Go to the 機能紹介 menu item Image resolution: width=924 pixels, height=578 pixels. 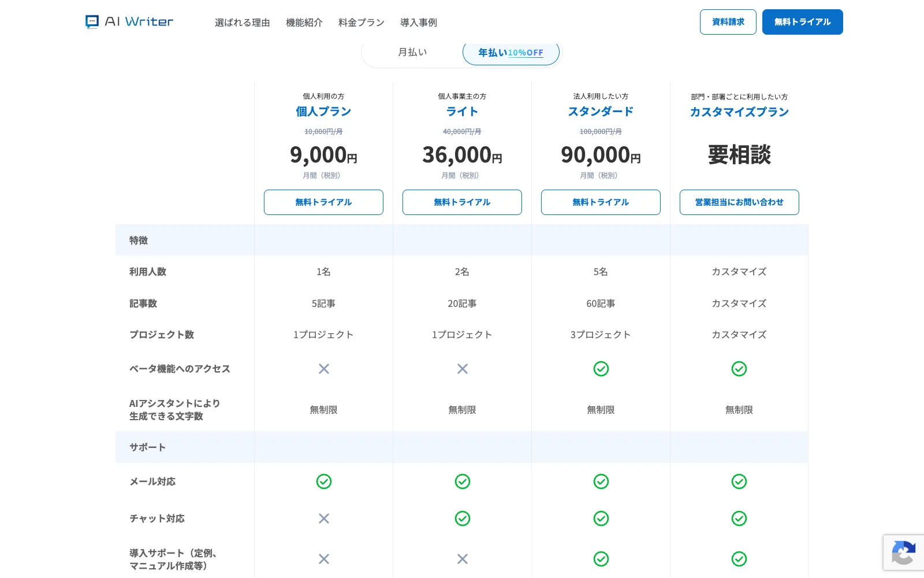coord(304,23)
